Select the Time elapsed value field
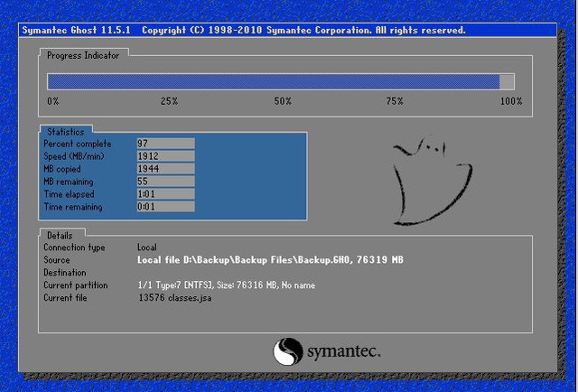 tap(165, 193)
